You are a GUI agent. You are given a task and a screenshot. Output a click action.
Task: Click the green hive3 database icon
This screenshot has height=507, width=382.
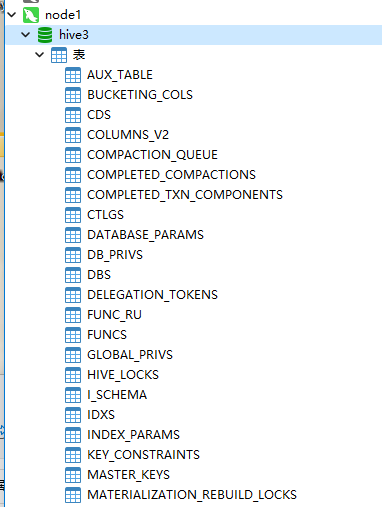point(45,35)
